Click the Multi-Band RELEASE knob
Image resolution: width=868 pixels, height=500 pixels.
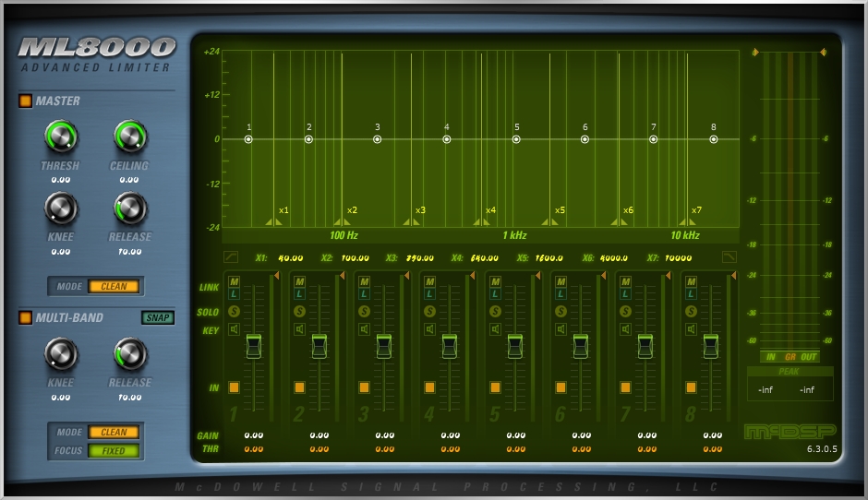tap(130, 354)
